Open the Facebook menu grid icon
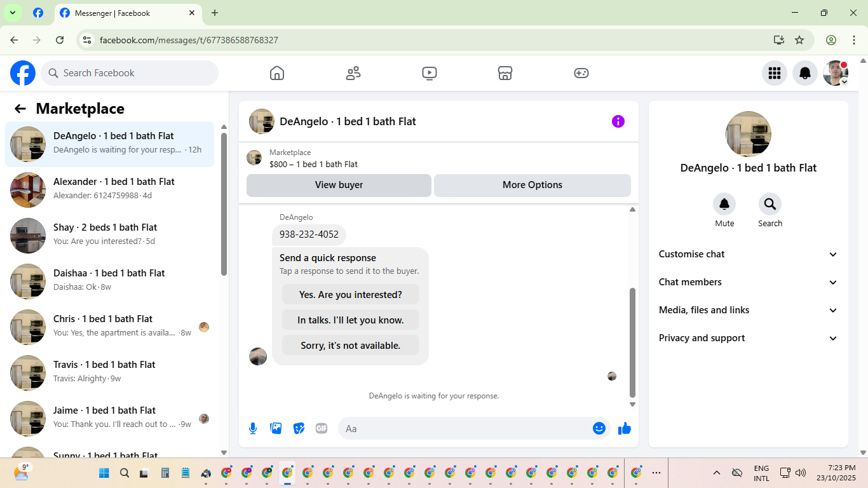 click(774, 73)
